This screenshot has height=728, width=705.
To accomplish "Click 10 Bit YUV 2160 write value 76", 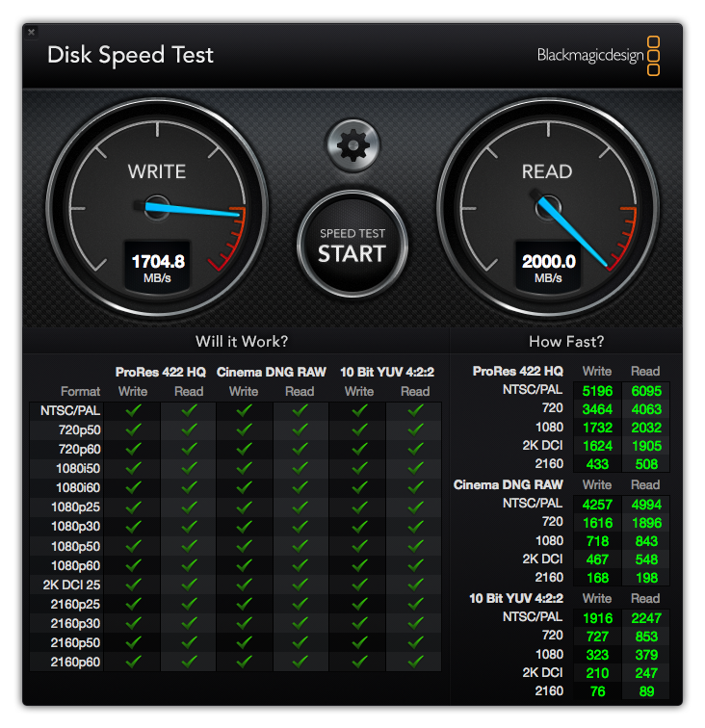I will (597, 691).
